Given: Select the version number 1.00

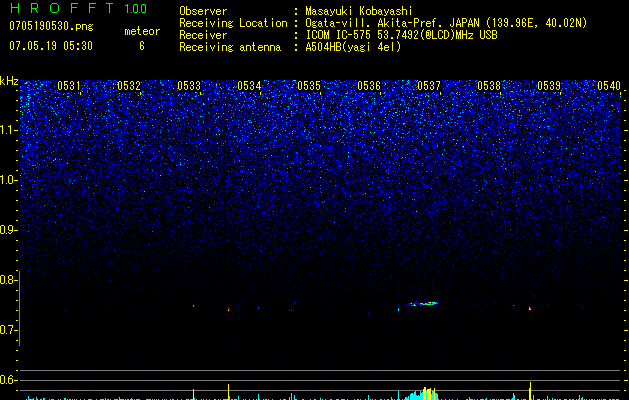Looking at the screenshot, I should coord(135,9).
